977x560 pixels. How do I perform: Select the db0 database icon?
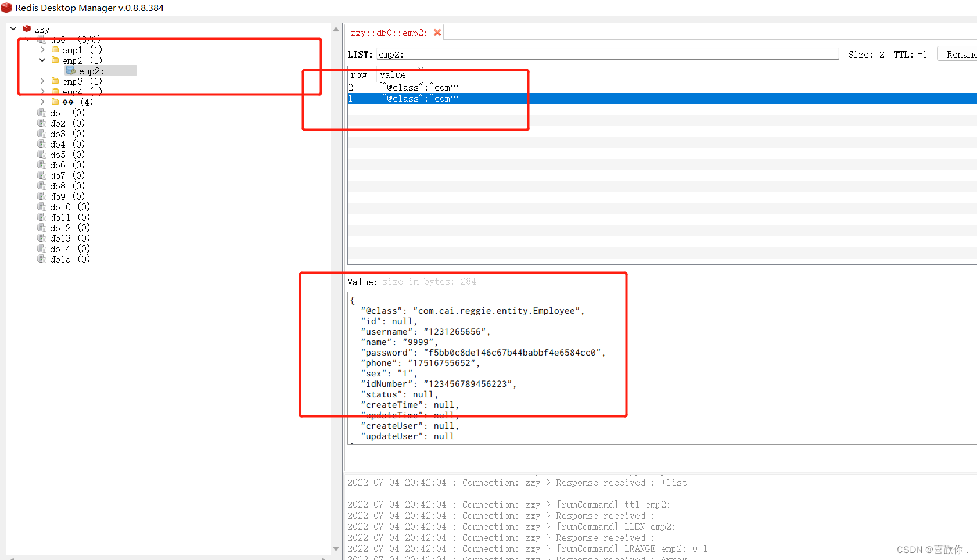pos(41,40)
